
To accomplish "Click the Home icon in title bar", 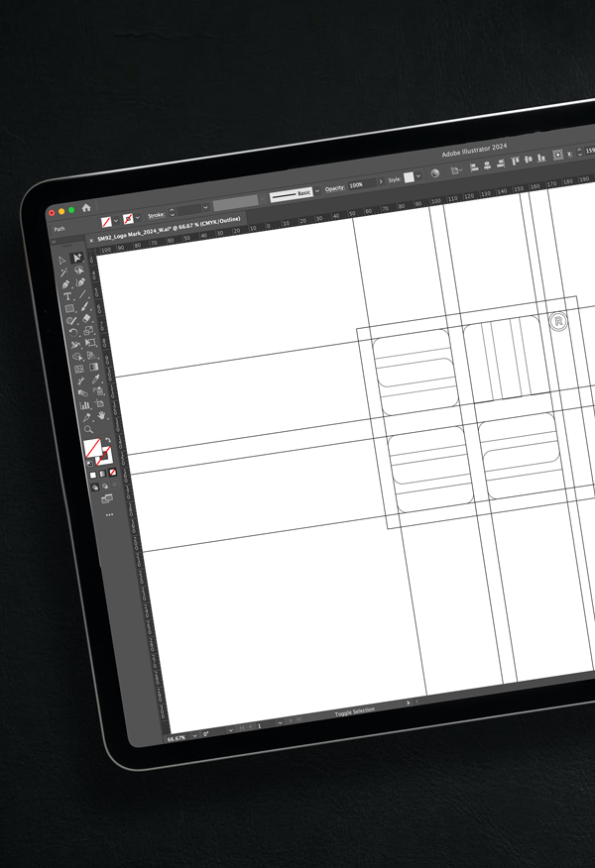I will click(x=86, y=208).
